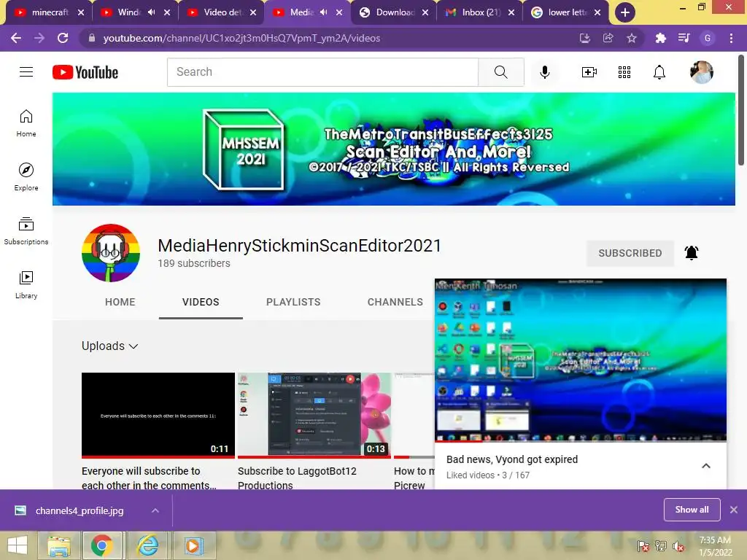Click the muted volume tray icon

(x=678, y=546)
